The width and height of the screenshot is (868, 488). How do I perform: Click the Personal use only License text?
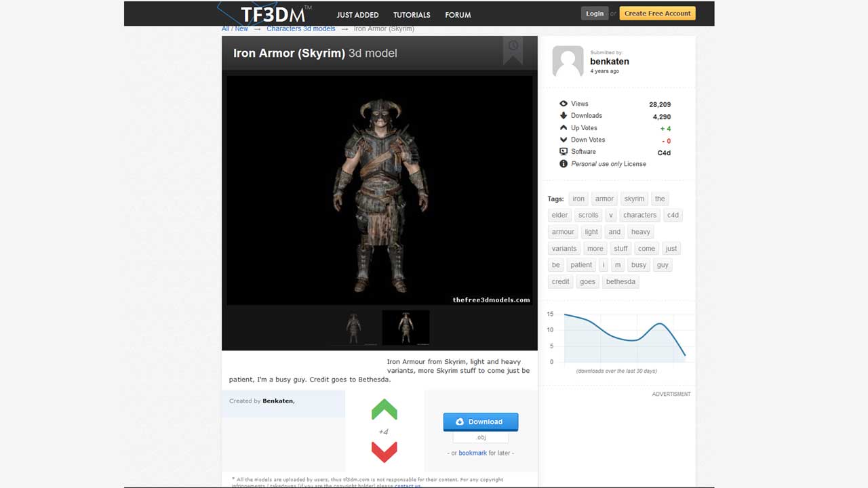(608, 164)
